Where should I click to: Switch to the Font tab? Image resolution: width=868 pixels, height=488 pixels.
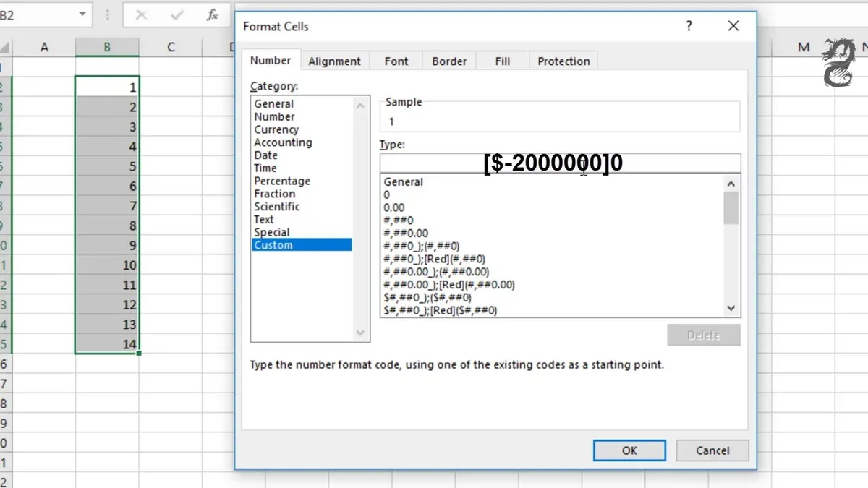(x=396, y=61)
